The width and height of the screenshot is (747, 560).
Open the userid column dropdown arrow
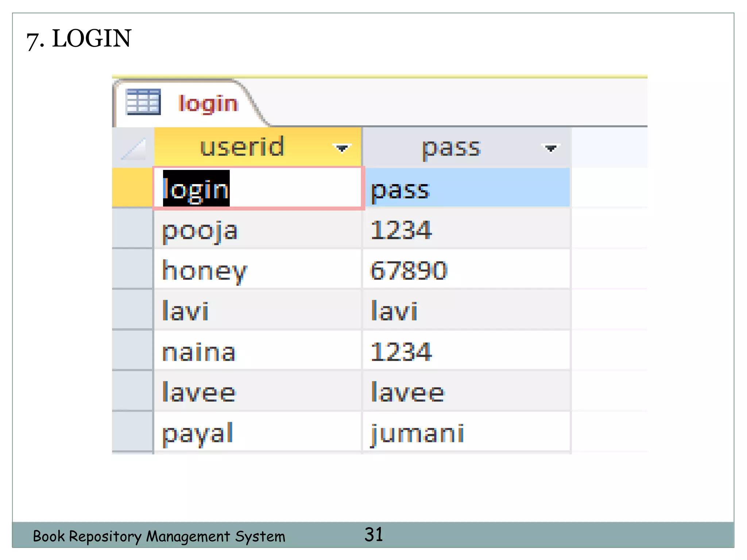(342, 148)
